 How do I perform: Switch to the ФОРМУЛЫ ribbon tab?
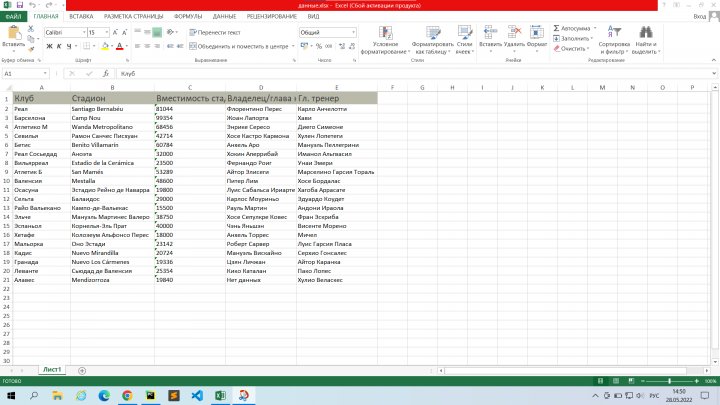pos(188,17)
